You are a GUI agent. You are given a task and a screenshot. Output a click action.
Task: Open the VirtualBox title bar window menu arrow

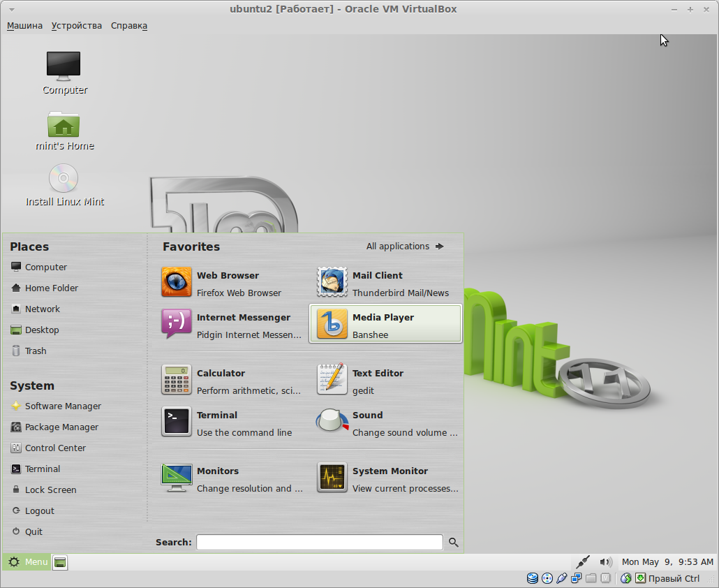coord(12,9)
